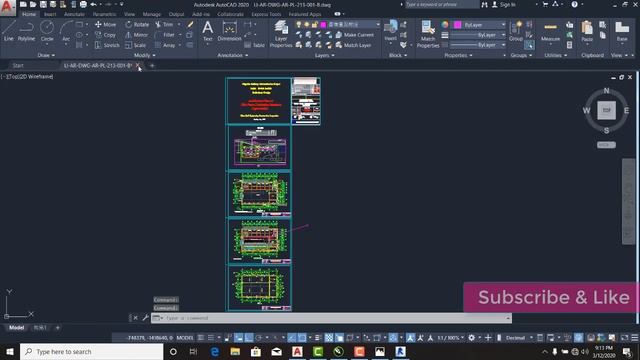The image size is (640, 360).
Task: Select the Dimension tool
Action: tap(229, 31)
